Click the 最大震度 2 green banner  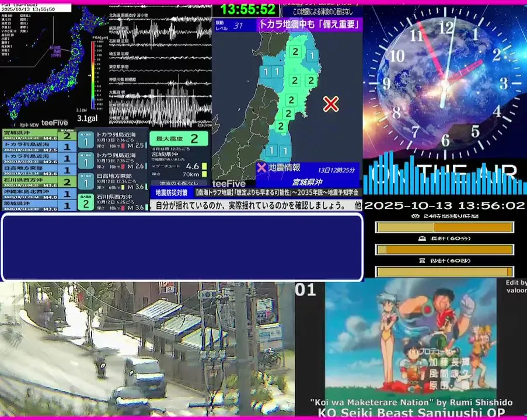point(179,138)
